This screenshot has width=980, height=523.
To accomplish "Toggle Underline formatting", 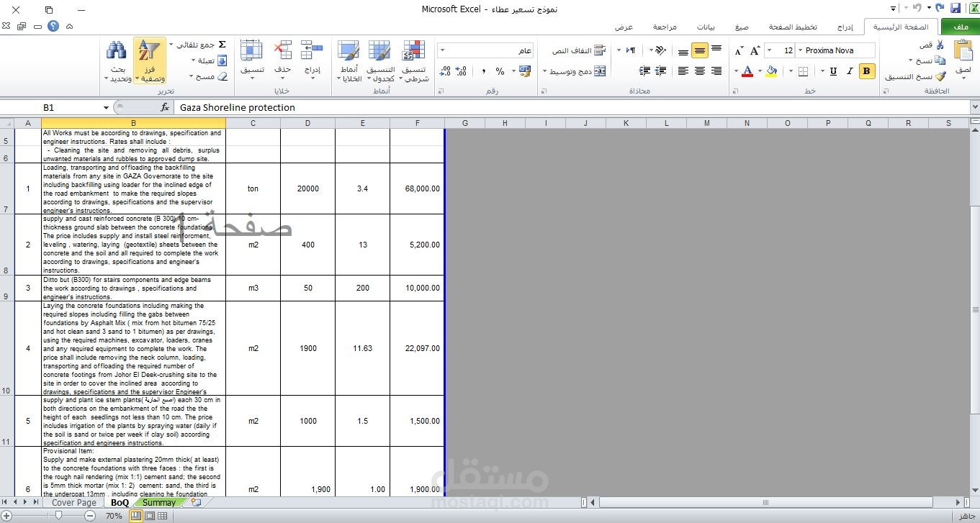I will pos(833,71).
